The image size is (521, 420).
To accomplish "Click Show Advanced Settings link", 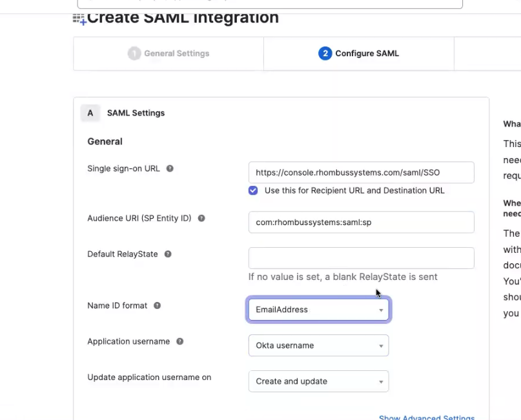I will coord(427,417).
